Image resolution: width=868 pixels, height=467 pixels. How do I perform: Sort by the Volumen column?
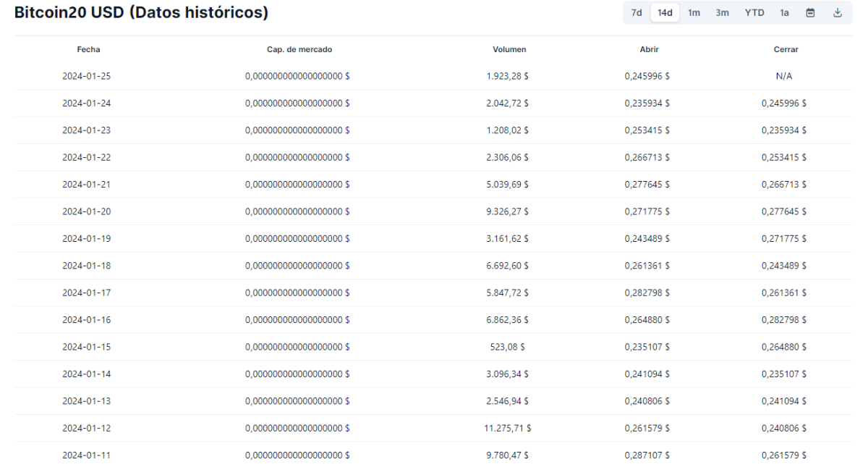click(x=509, y=49)
